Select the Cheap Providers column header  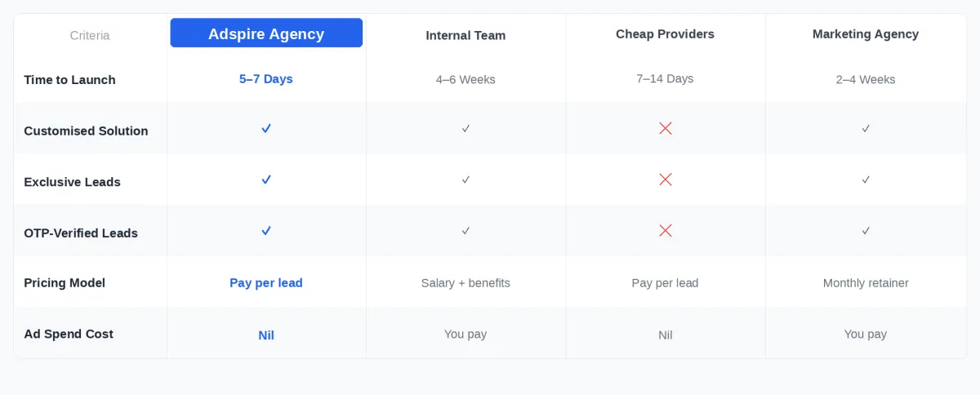665,34
